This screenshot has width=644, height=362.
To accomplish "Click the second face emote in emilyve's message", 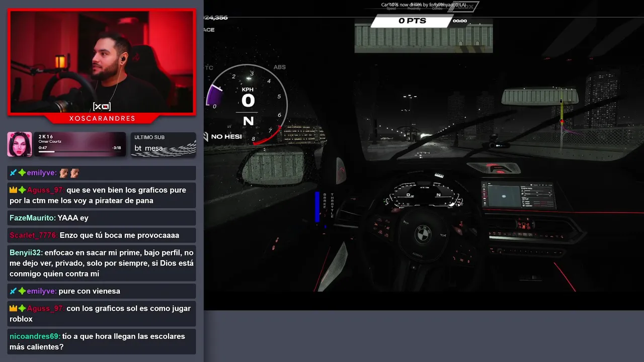I will pos(74,172).
